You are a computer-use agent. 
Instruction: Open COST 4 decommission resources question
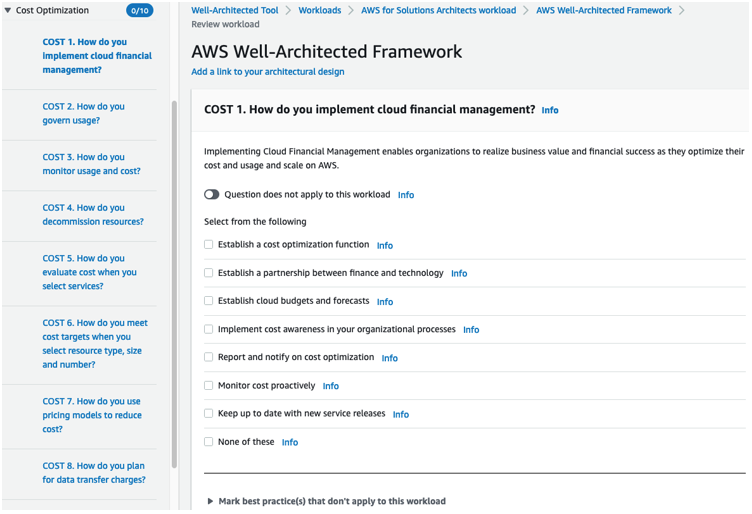pyautogui.click(x=93, y=214)
